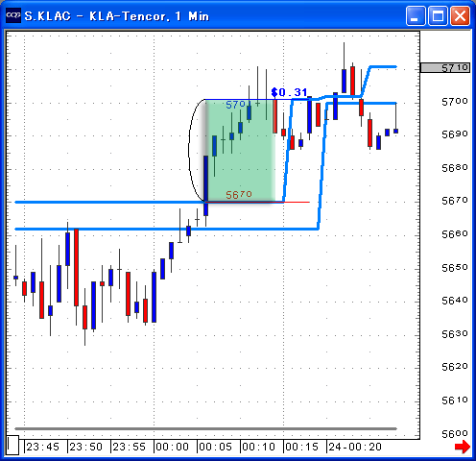Minimize the S.KLAC chart window

[x=416, y=15]
